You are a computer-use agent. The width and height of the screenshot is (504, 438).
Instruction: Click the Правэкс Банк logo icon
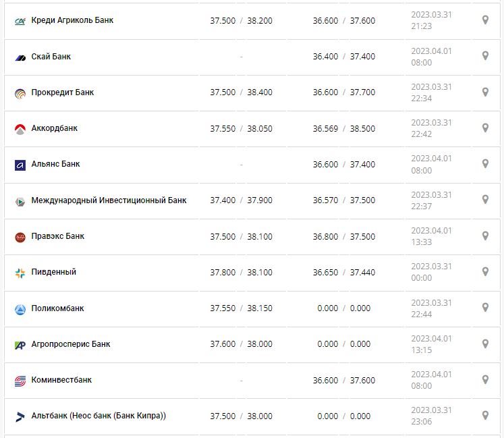coord(20,237)
